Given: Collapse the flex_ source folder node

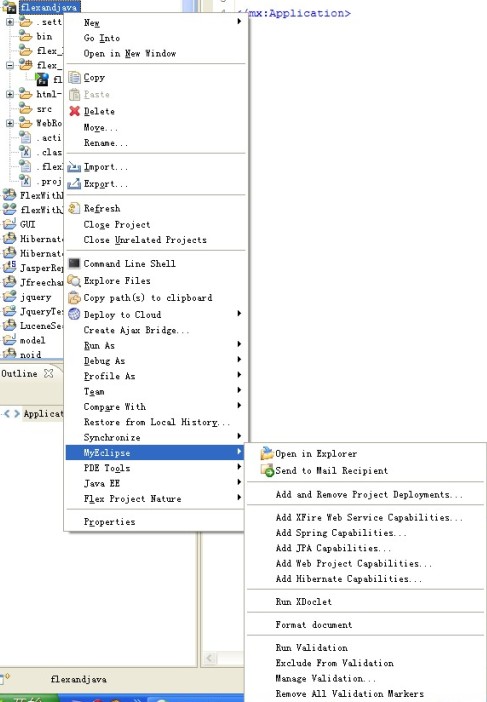Looking at the screenshot, I should [10, 65].
